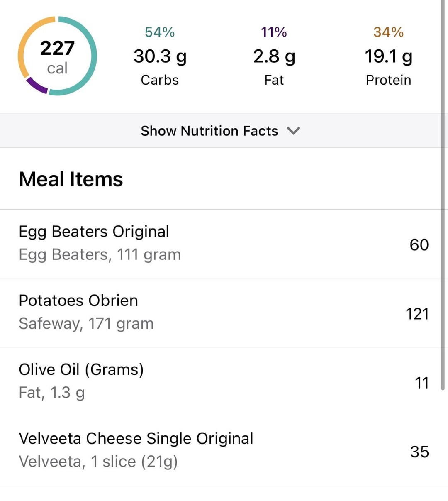The height and width of the screenshot is (501, 448).
Task: Click the 35 calories for Velveeta
Action: click(x=419, y=452)
